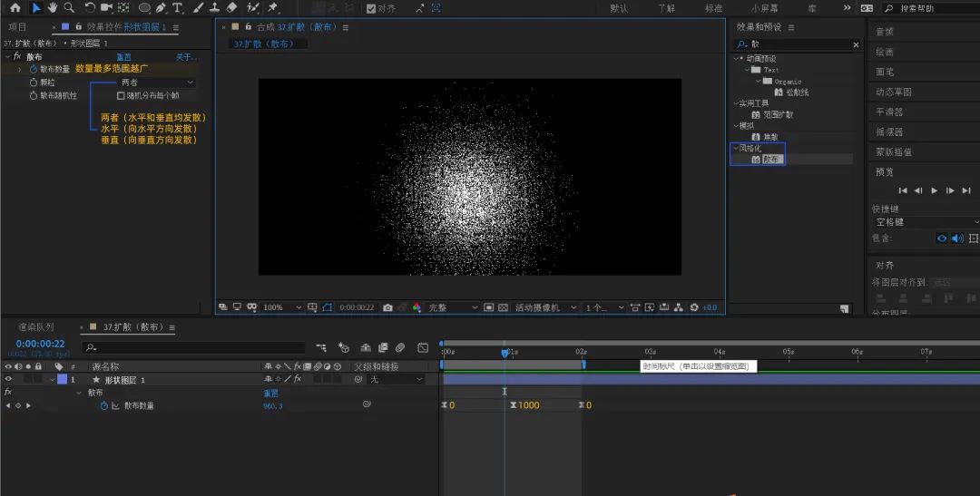Toggle stopwatch for 散布数量 in effect controls
The width and height of the screenshot is (980, 496).
(x=34, y=69)
